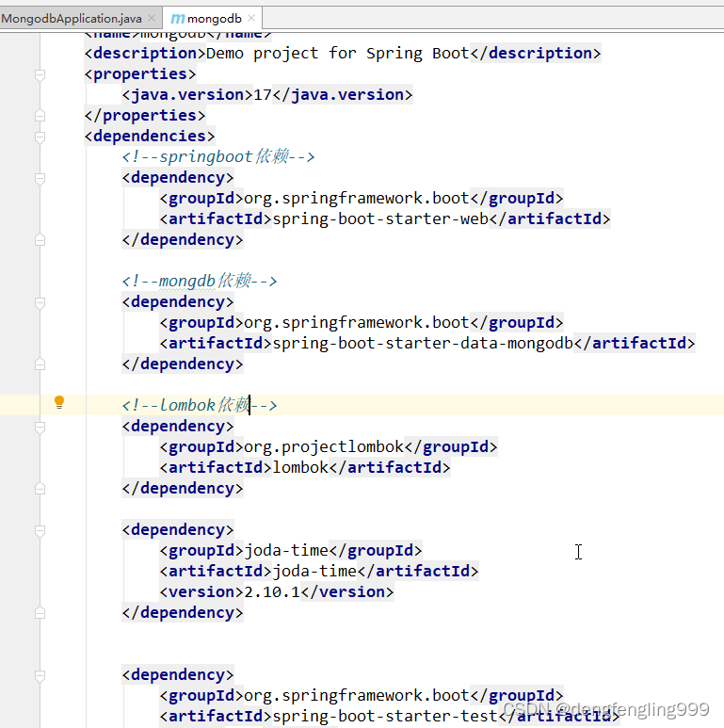The image size is (724, 728).
Task: Click groupId 'org.springframework.boot' in web dependency
Action: tap(357, 199)
